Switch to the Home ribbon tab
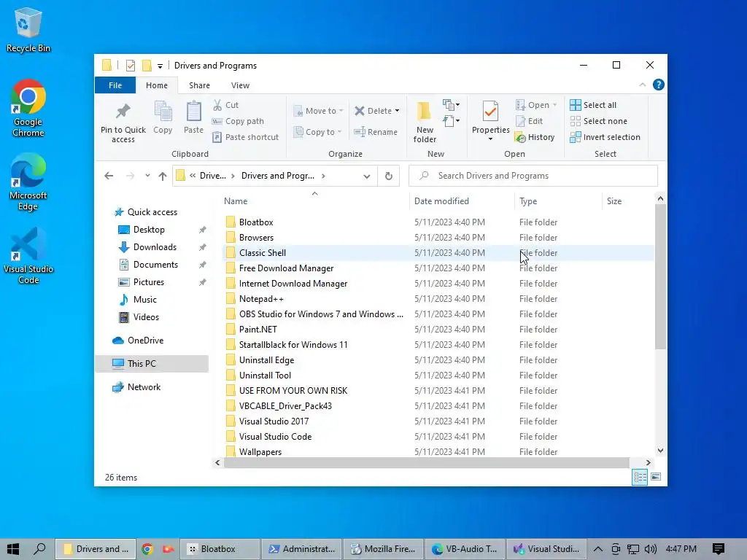Screen dimensions: 747x560 157,85
